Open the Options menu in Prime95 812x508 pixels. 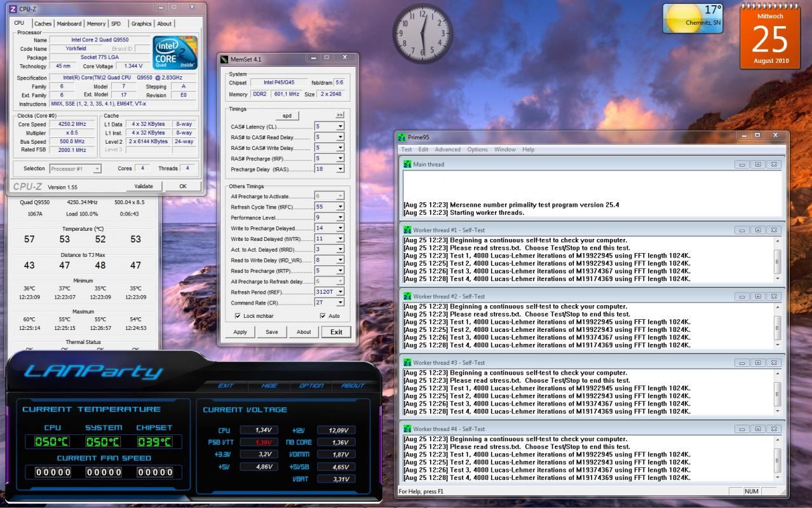[x=477, y=149]
